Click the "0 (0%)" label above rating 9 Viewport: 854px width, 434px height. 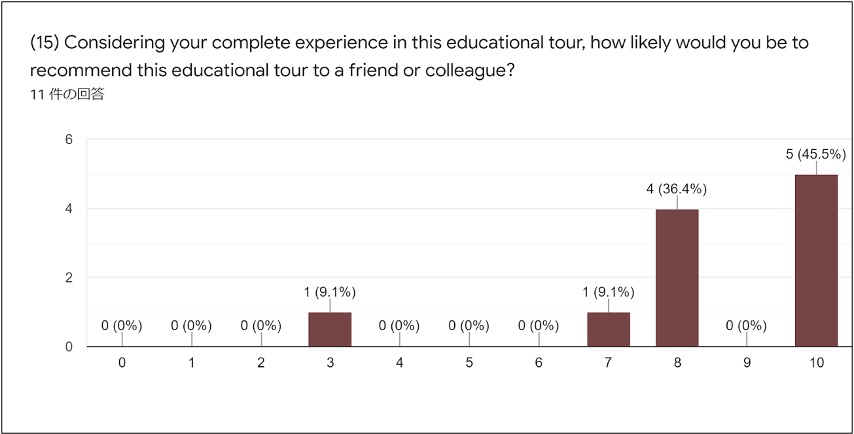[746, 325]
